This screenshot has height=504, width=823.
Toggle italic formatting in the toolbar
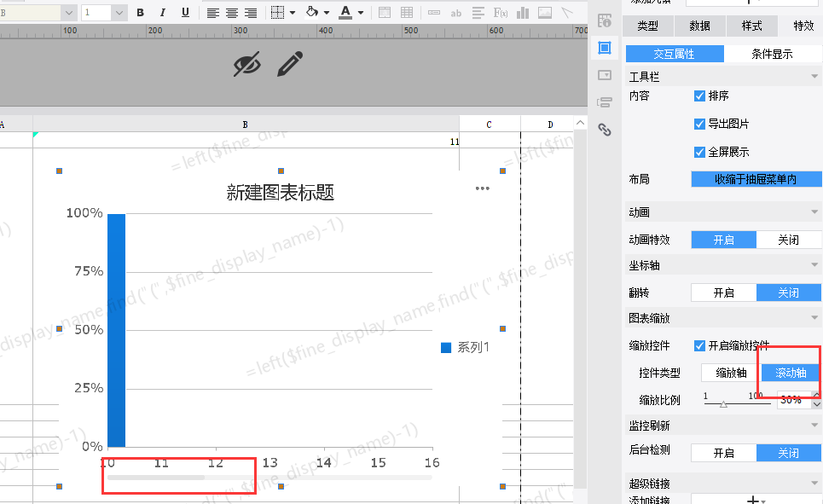(x=163, y=13)
